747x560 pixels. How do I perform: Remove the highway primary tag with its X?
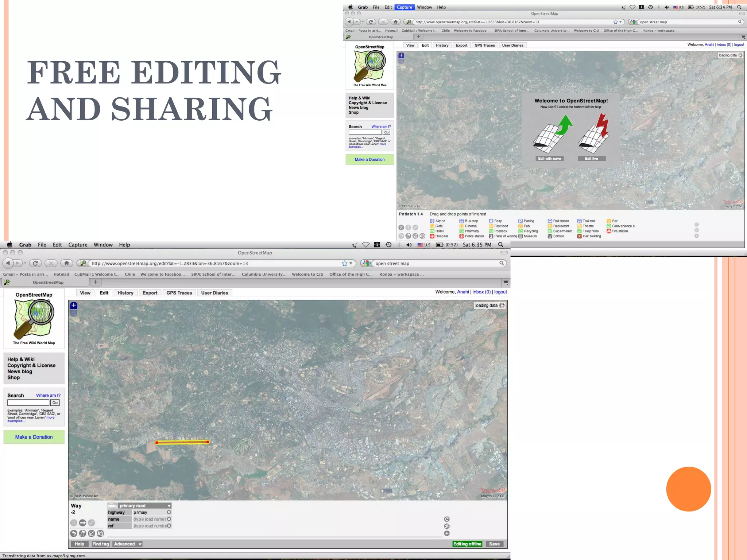pos(169,512)
